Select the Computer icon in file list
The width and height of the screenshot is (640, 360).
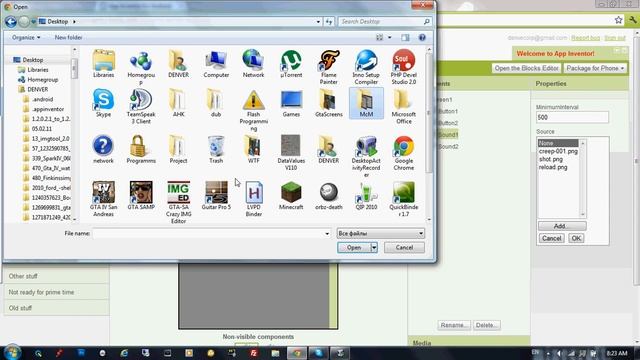(216, 64)
